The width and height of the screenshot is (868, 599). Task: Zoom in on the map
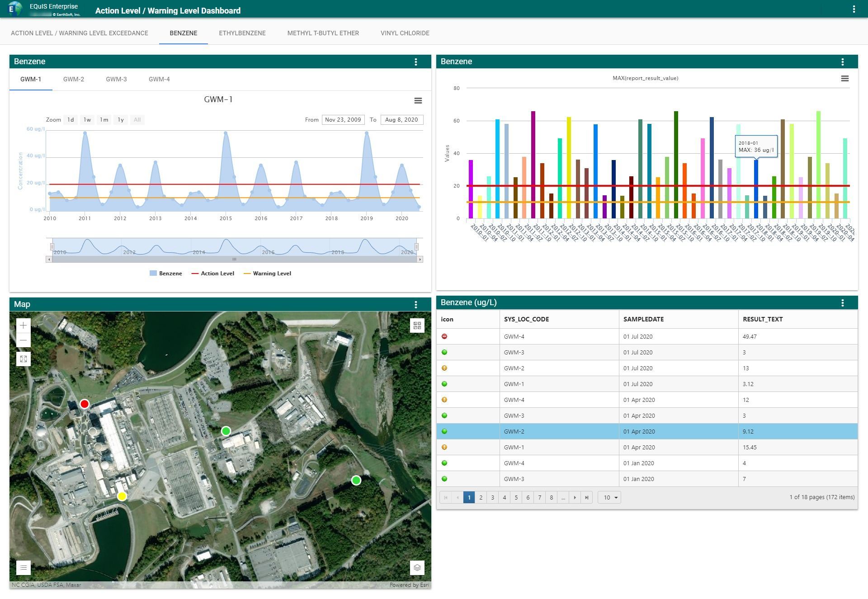(x=24, y=325)
